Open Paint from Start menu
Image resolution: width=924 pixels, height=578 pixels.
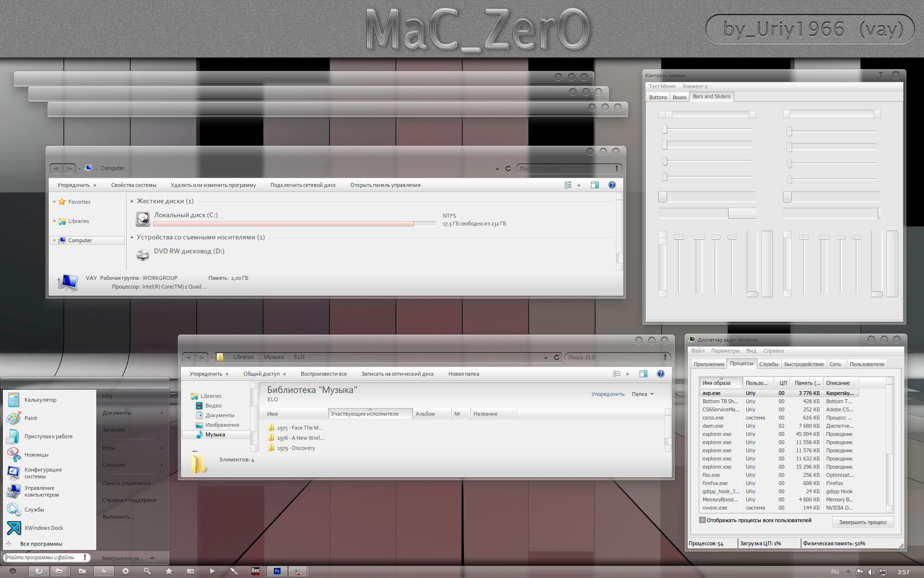[31, 418]
